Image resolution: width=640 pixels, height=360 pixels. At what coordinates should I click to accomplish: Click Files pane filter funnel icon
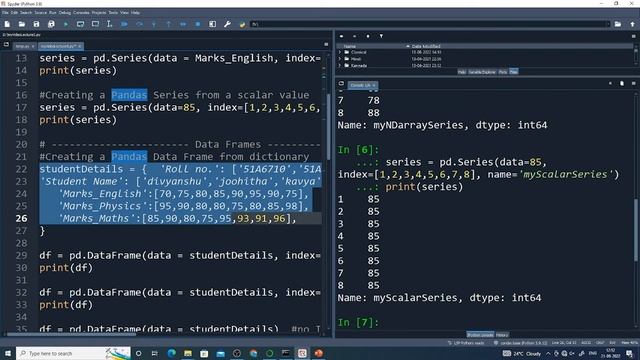381,36
